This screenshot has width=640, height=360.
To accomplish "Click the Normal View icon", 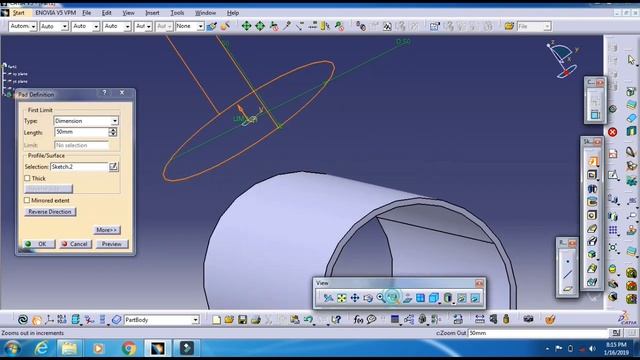I will click(x=407, y=298).
